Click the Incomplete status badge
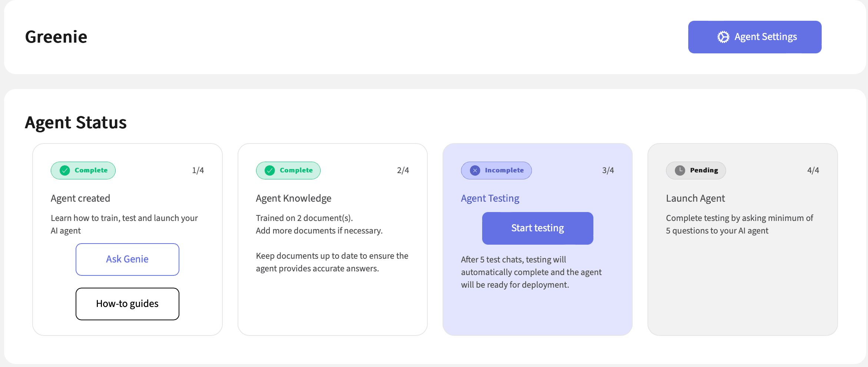Viewport: 868px width, 367px height. tap(496, 171)
